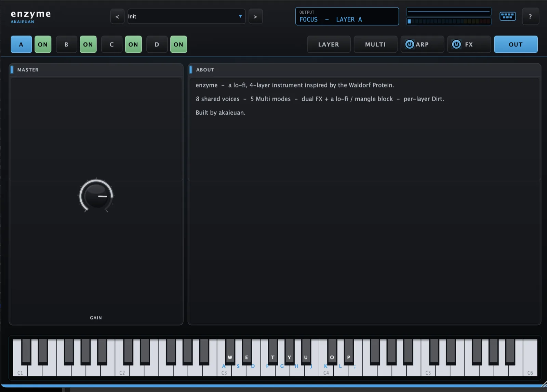Image resolution: width=547 pixels, height=392 pixels.
Task: Play the black key labeled Y
Action: pos(289,352)
